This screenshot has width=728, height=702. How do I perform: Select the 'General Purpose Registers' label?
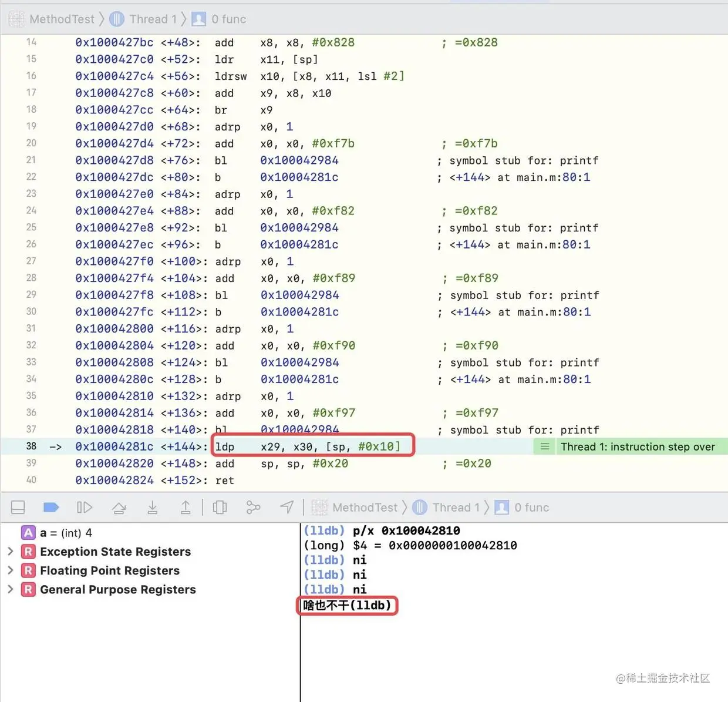118,589
